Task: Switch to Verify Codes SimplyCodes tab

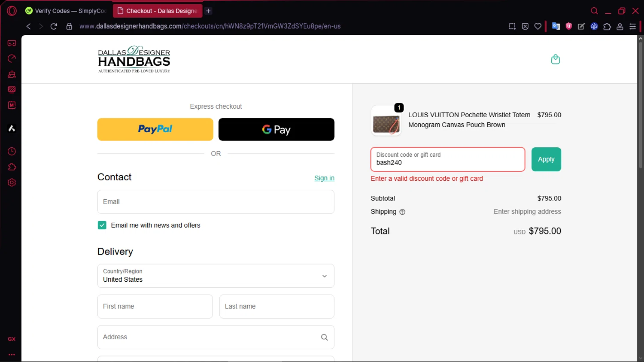Action: 65,11
